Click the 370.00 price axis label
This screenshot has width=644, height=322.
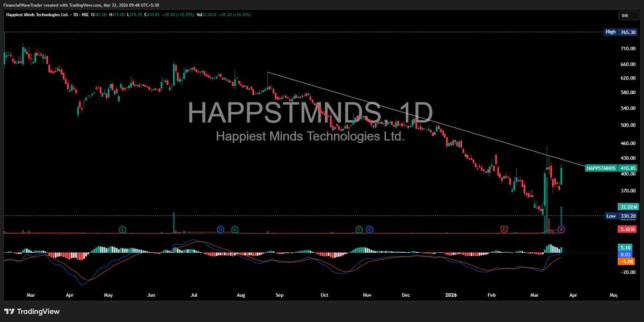628,191
